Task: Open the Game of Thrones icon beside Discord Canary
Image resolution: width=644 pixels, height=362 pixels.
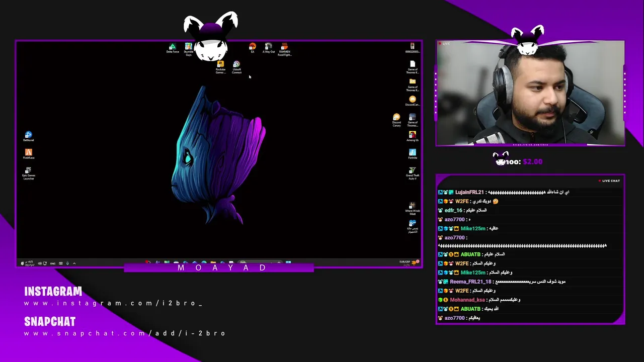Action: point(413,120)
